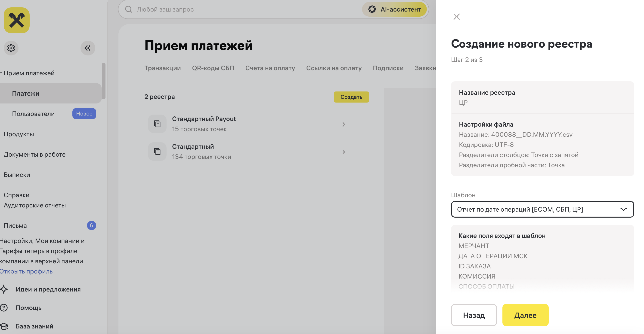Click the Далее button
Viewport: 644px width, 334px height.
(x=525, y=315)
